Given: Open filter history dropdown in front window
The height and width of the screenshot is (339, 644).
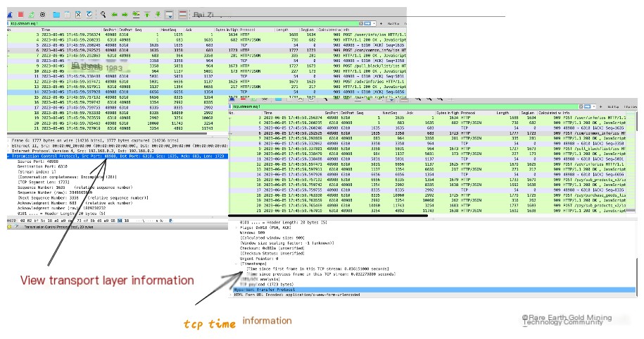Looking at the screenshot, I should coord(594,106).
